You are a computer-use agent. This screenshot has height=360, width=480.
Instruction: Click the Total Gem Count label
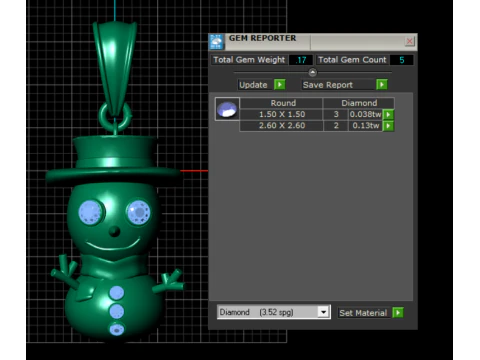352,60
